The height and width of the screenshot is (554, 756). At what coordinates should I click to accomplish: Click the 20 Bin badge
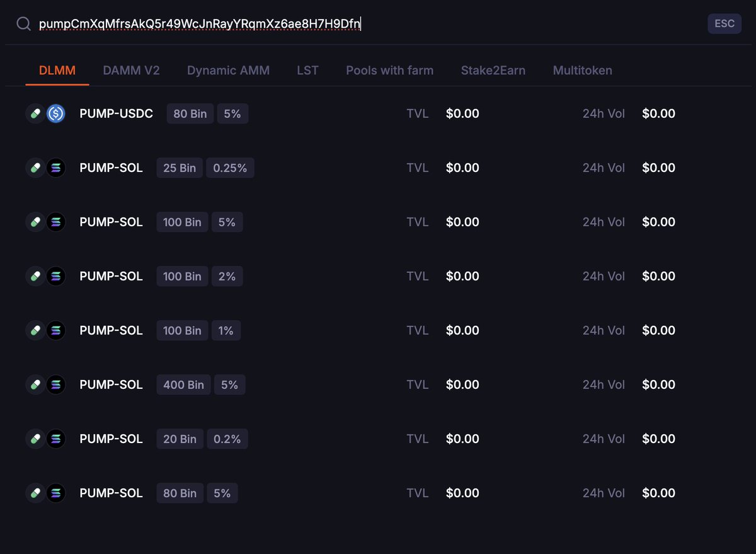coord(180,439)
